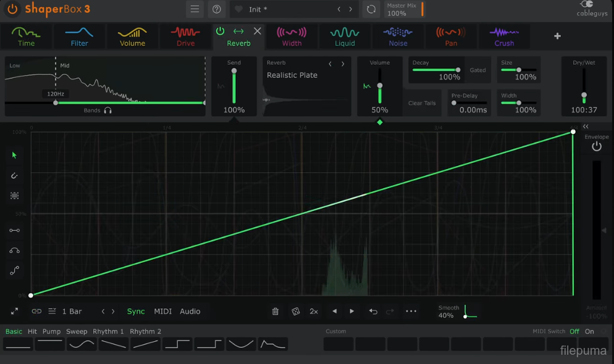Click the trash delete wave icon
Image resolution: width=614 pixels, height=364 pixels.
pyautogui.click(x=275, y=312)
